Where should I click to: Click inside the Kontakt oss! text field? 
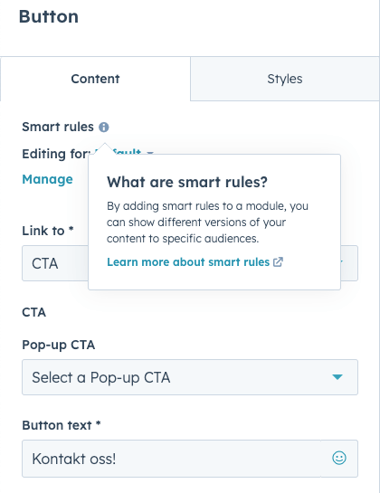coord(172,459)
